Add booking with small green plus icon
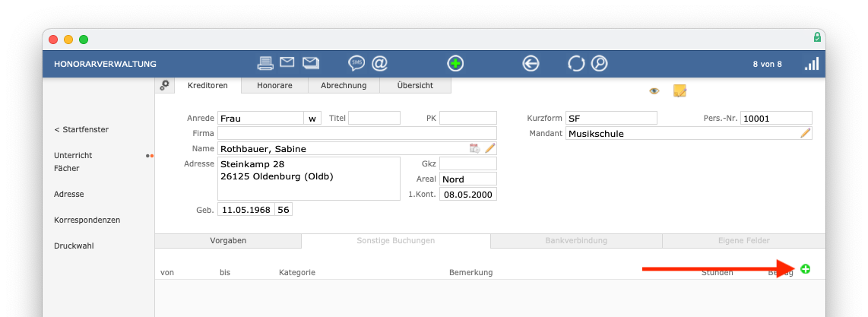The image size is (868, 317). click(806, 269)
